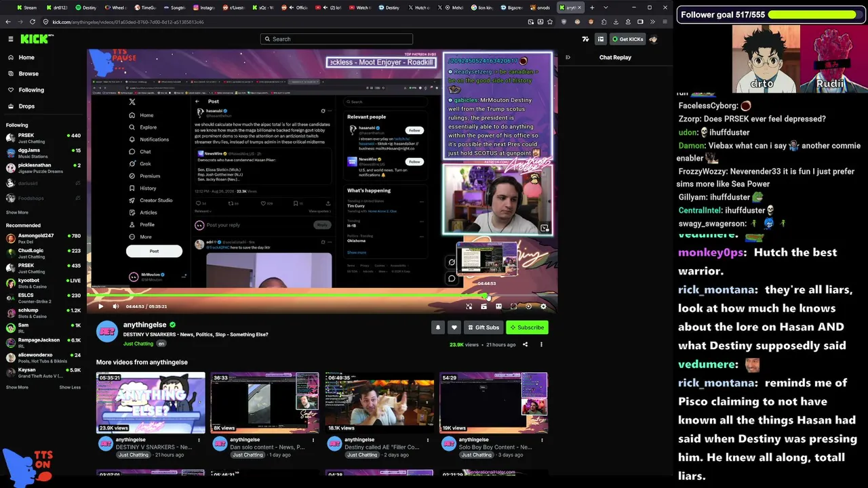
Task: Open the DESTINY V SNARKERS video thumbnail
Action: (x=151, y=403)
